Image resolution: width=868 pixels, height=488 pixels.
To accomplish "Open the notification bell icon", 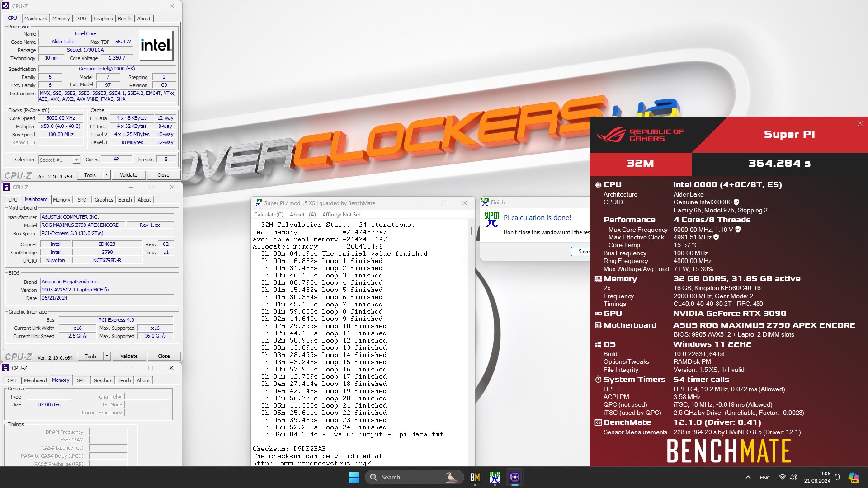I will 837,477.
